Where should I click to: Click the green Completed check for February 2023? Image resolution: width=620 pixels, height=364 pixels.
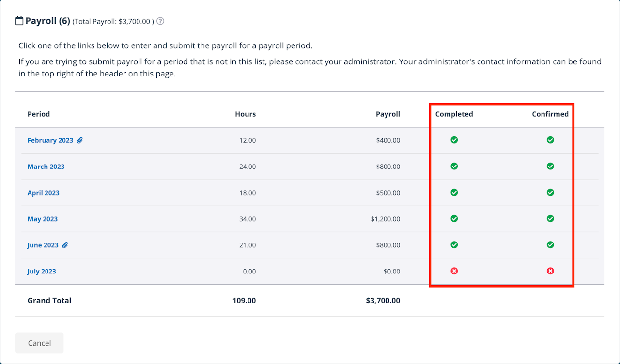454,140
